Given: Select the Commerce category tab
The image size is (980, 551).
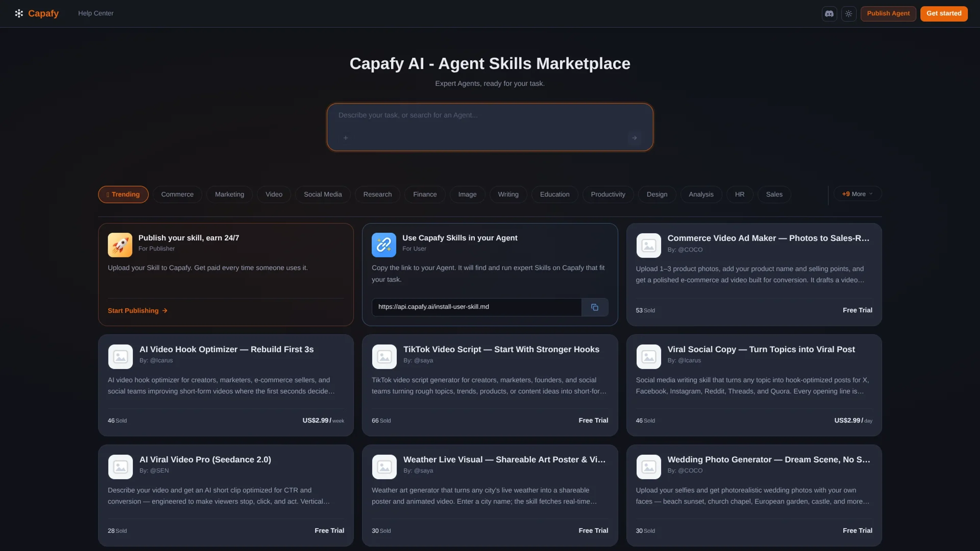Looking at the screenshot, I should click(x=177, y=194).
